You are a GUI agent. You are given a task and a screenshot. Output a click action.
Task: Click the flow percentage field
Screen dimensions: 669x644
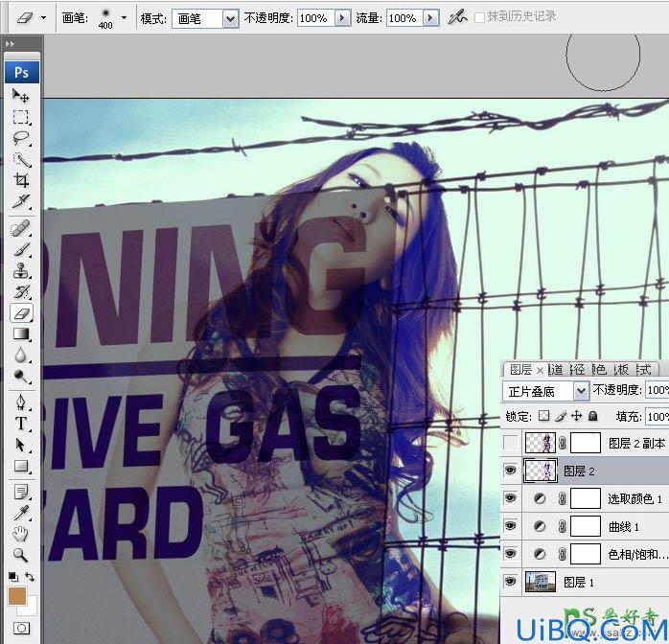click(404, 18)
